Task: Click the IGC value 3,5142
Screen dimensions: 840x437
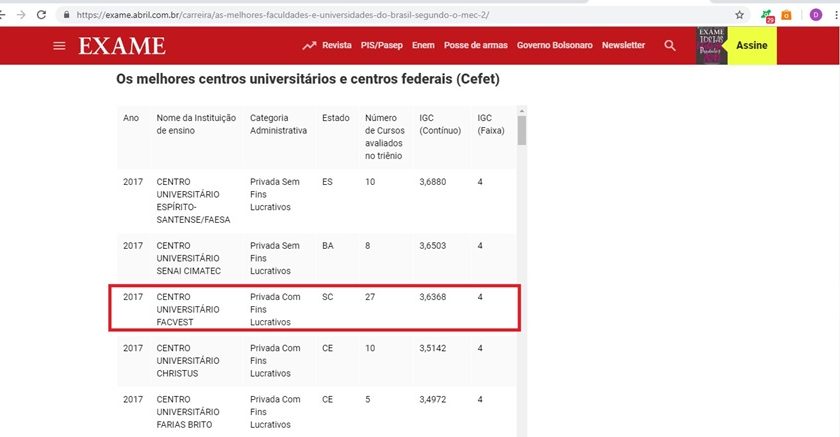Action: pos(433,348)
